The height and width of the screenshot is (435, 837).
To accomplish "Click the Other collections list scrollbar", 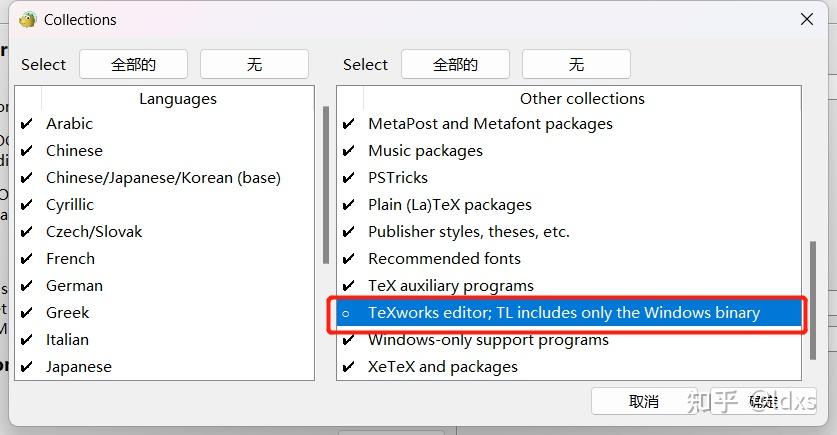I will pos(812,300).
